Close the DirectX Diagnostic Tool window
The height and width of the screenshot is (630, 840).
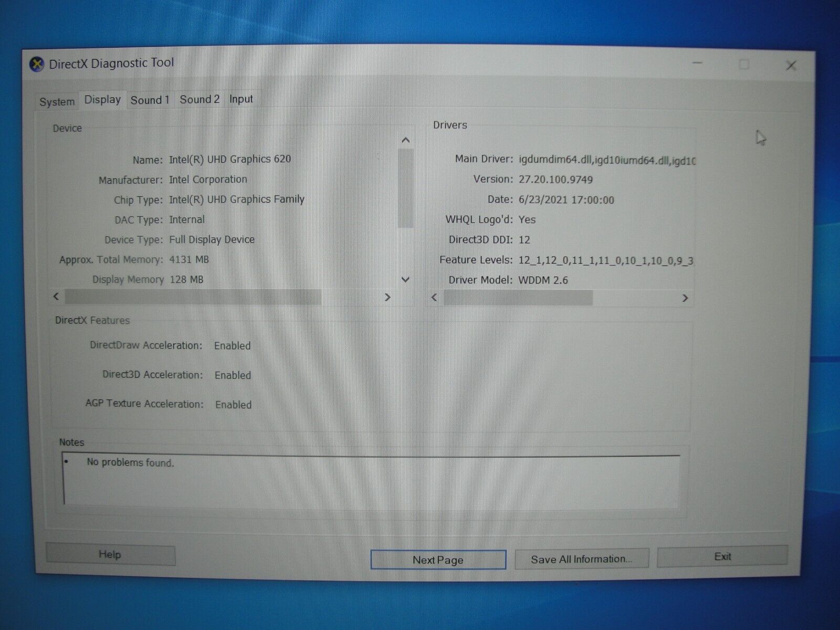(791, 66)
